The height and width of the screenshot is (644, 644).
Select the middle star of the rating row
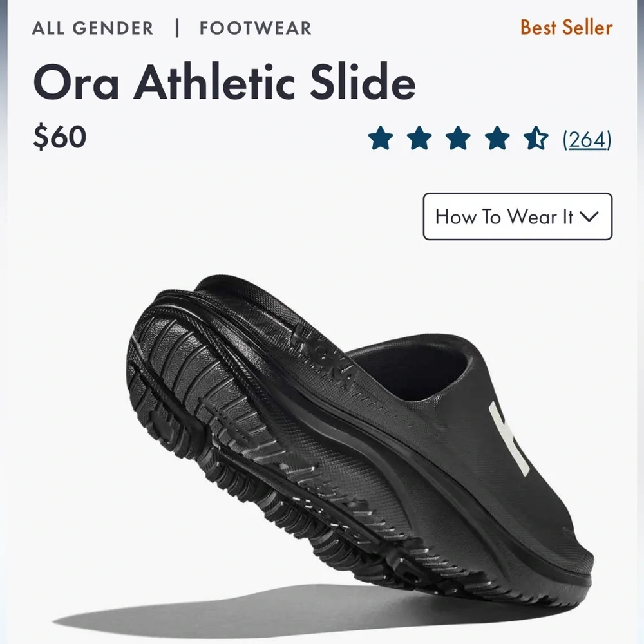pos(457,137)
